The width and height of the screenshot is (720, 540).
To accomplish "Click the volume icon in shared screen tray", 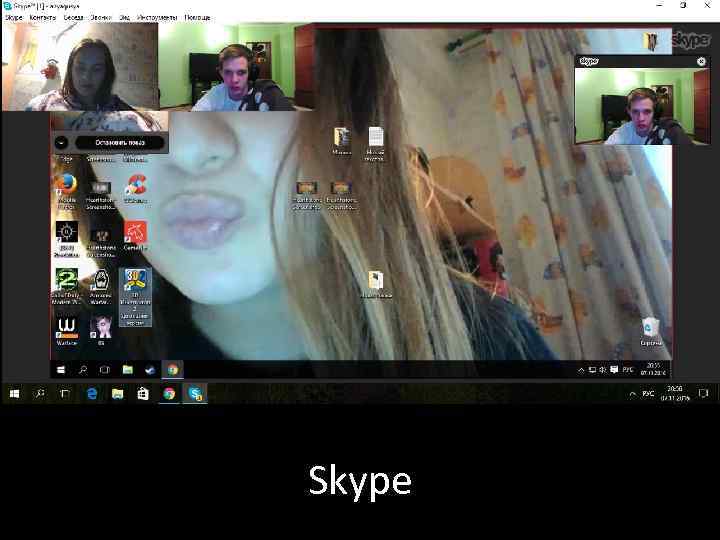I will [603, 370].
